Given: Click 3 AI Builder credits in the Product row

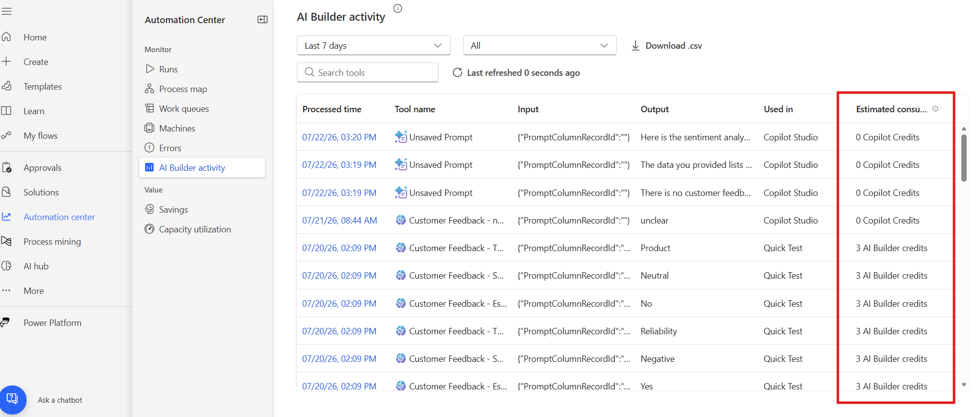Looking at the screenshot, I should coord(891,248).
